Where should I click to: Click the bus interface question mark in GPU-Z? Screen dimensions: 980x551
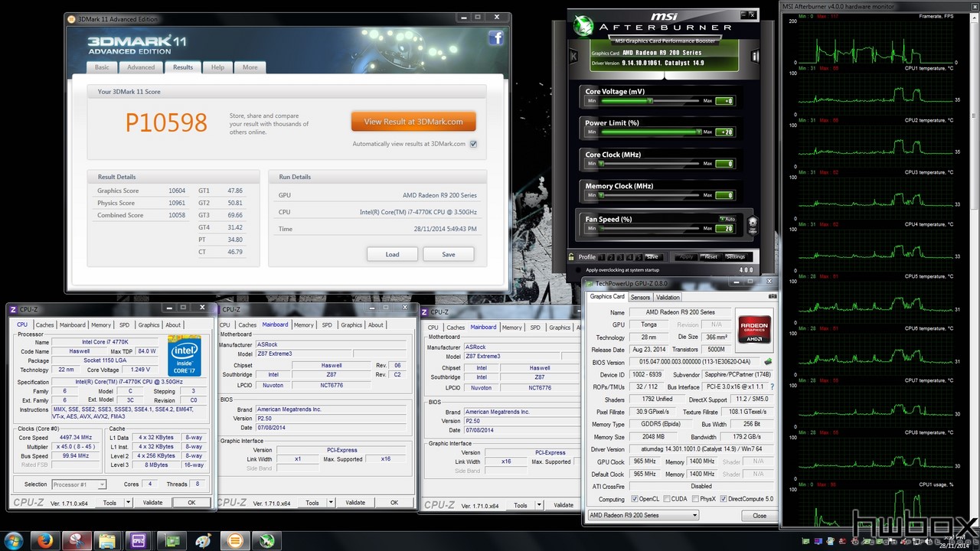coord(772,386)
